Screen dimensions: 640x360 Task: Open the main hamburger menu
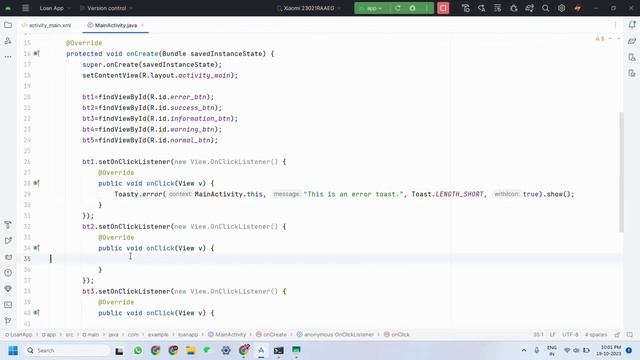pos(25,8)
